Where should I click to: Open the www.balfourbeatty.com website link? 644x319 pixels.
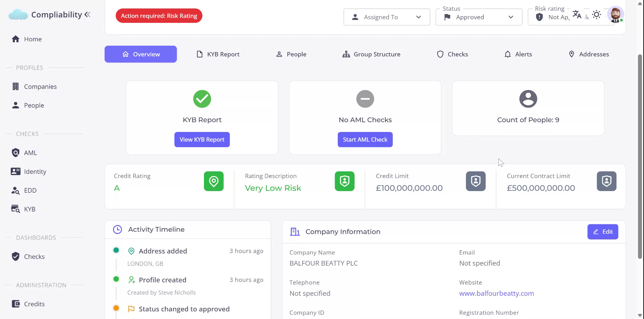pos(496,293)
